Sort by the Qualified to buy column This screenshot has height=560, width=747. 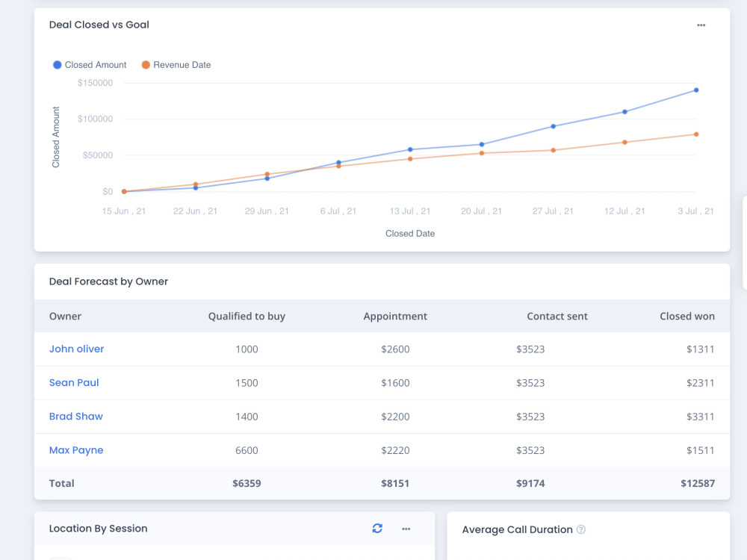coord(247,316)
